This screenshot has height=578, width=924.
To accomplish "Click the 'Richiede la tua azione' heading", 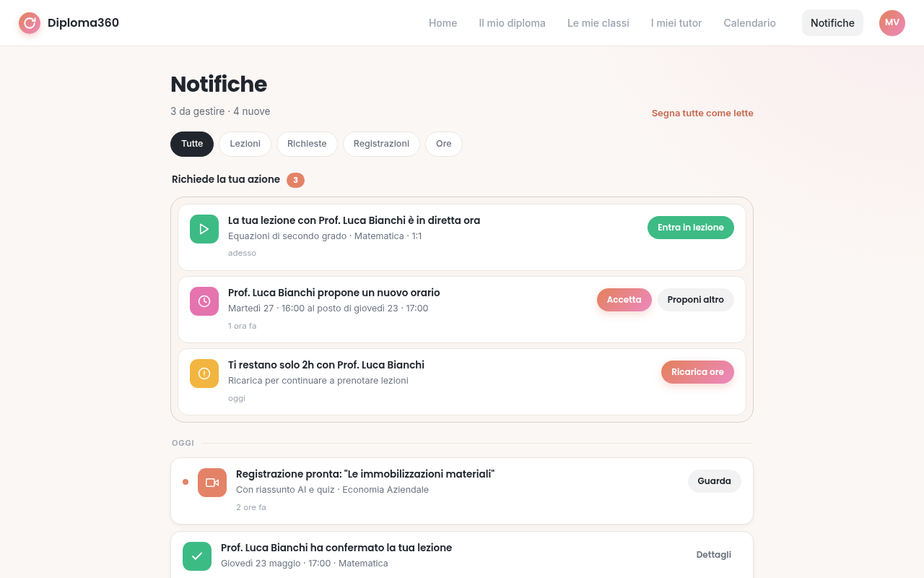I will tap(226, 179).
